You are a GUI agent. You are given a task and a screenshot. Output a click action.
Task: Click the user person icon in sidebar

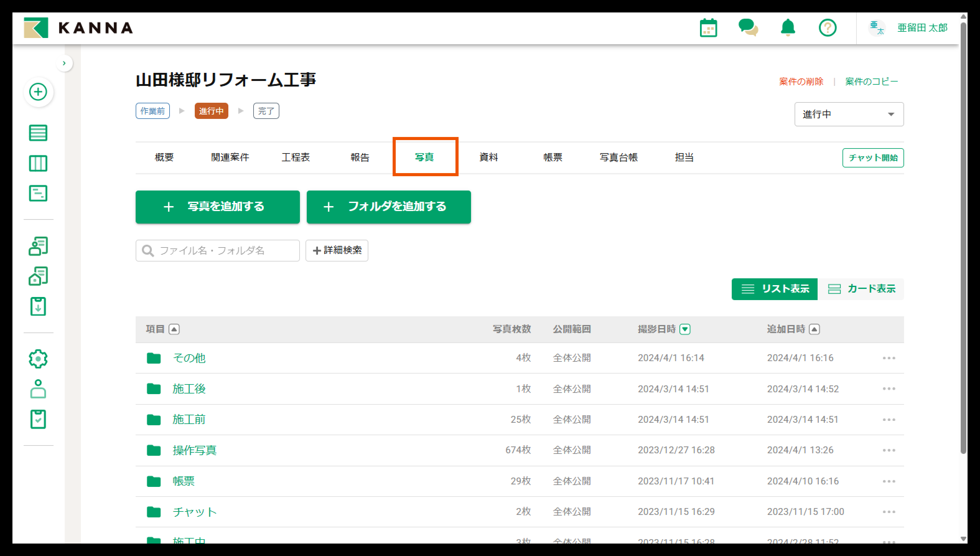(x=38, y=389)
